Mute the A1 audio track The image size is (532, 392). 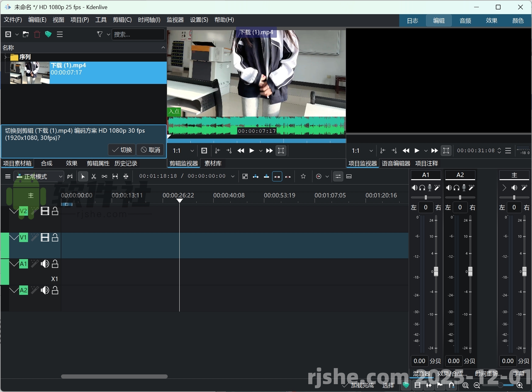pyautogui.click(x=45, y=264)
